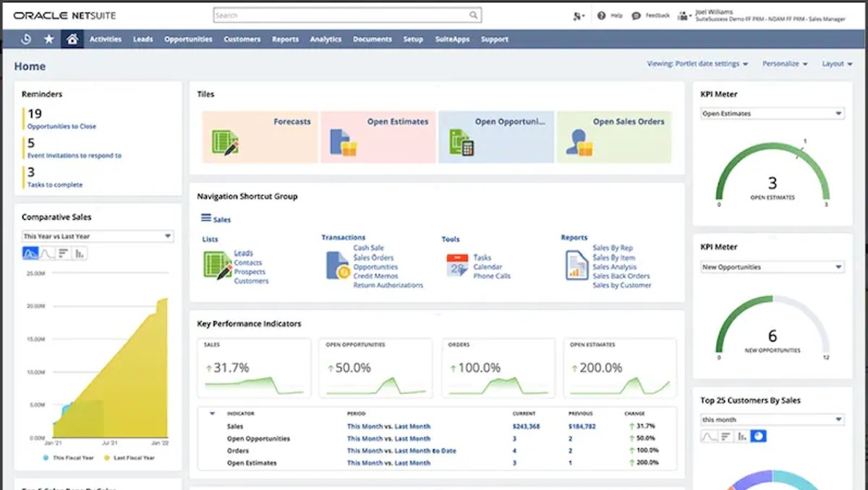Click Event Invitations to respond to link
The width and height of the screenshot is (868, 490).
(x=75, y=156)
